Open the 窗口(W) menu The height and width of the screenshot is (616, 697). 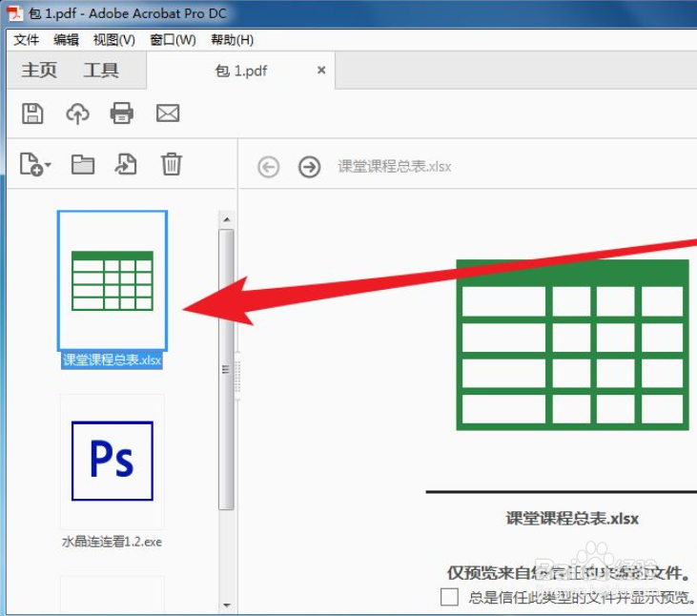pyautogui.click(x=173, y=40)
